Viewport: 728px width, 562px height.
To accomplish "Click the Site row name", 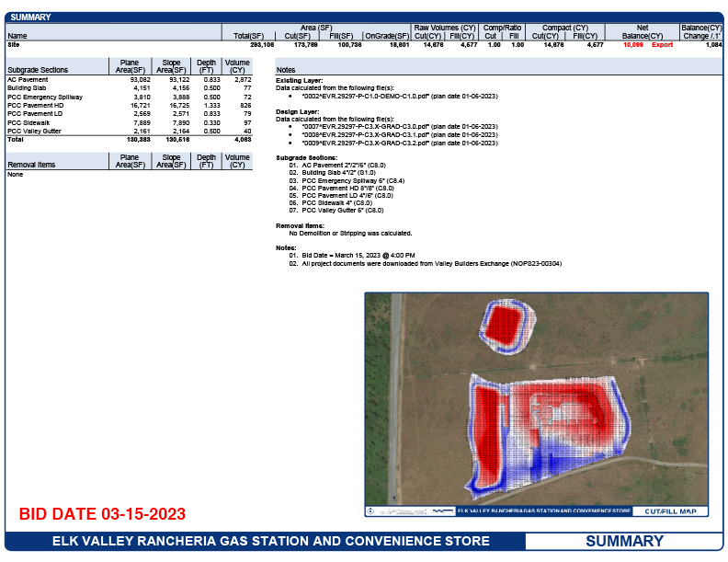I will (x=13, y=44).
